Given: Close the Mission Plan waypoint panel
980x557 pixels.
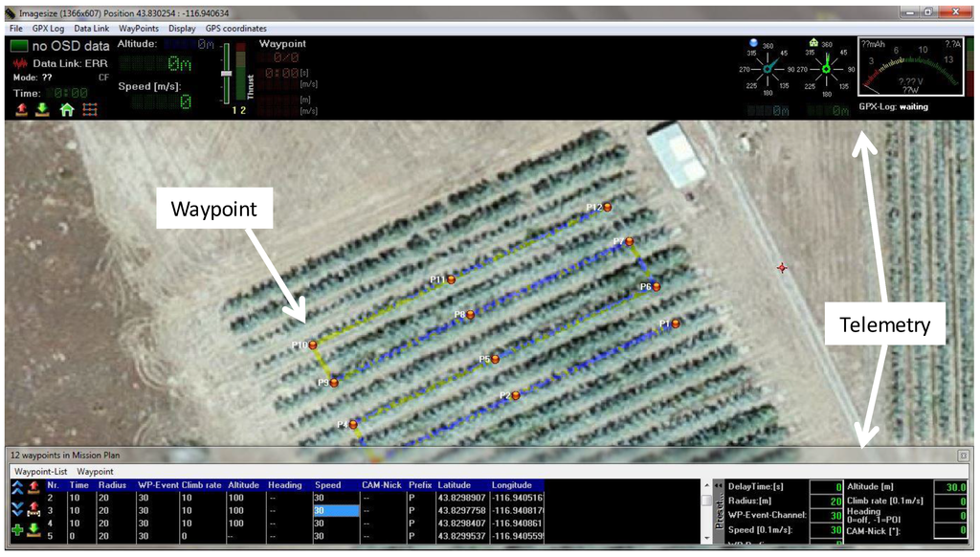Looking at the screenshot, I should pos(963,456).
